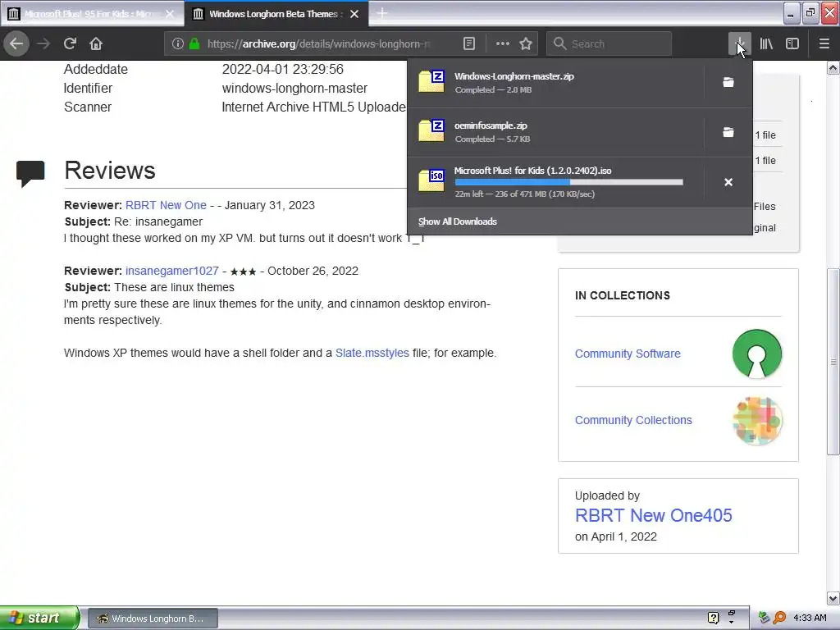Open a new tab with plus button
The width and height of the screenshot is (840, 630).
(382, 13)
